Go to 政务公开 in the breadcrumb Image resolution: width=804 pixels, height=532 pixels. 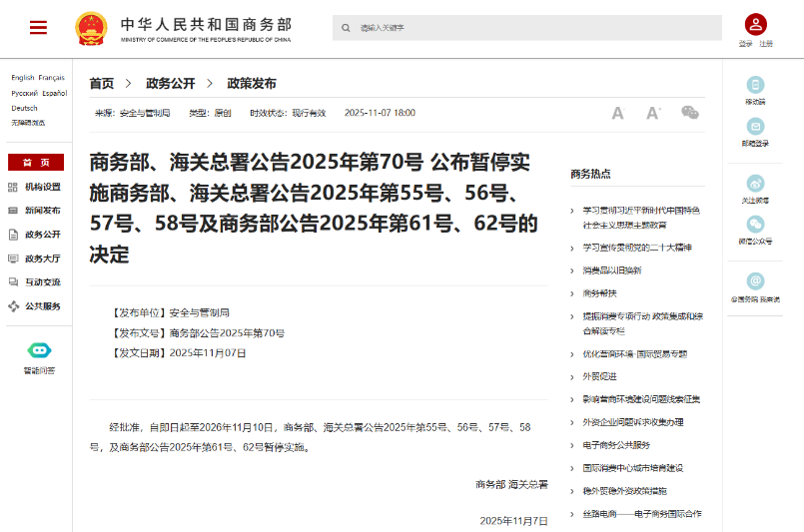pyautogui.click(x=170, y=83)
